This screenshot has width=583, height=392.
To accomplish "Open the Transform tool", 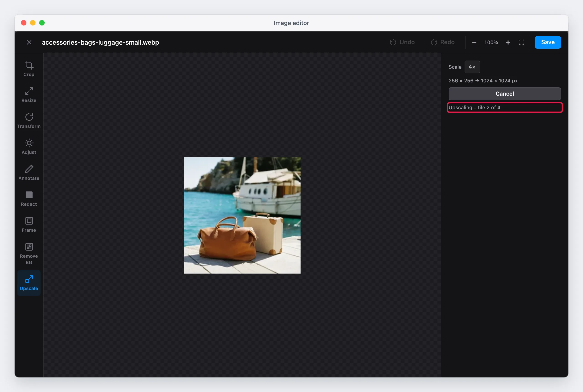I will click(29, 121).
